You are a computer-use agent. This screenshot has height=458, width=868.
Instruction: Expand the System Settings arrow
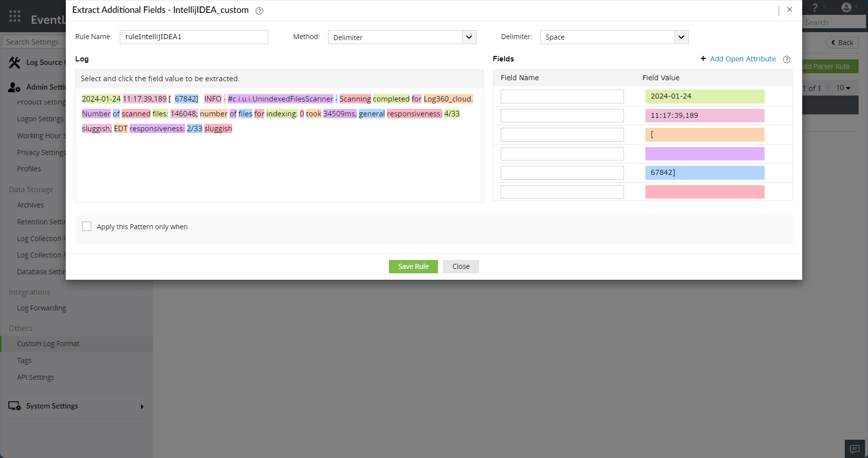(x=142, y=407)
